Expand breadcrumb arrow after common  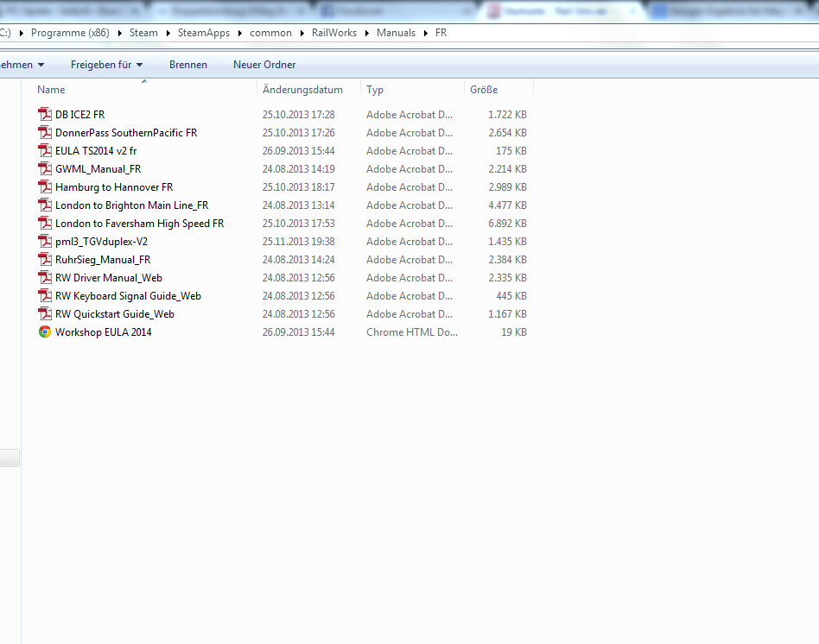click(x=302, y=33)
